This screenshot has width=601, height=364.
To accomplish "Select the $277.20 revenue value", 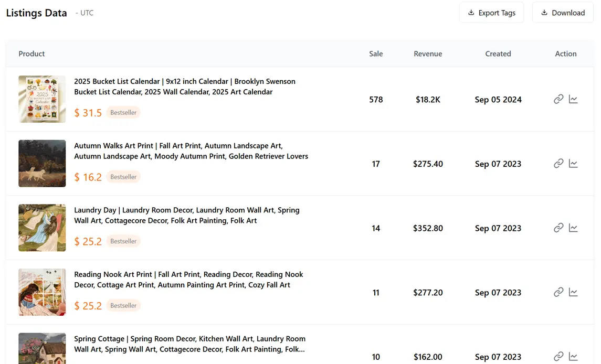I will pos(428,293).
